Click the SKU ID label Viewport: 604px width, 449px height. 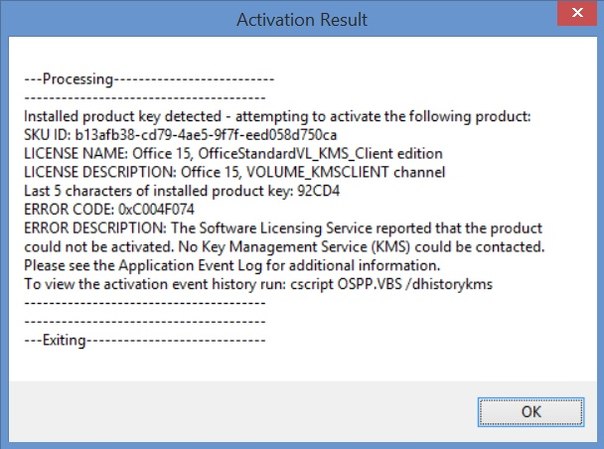point(47,135)
